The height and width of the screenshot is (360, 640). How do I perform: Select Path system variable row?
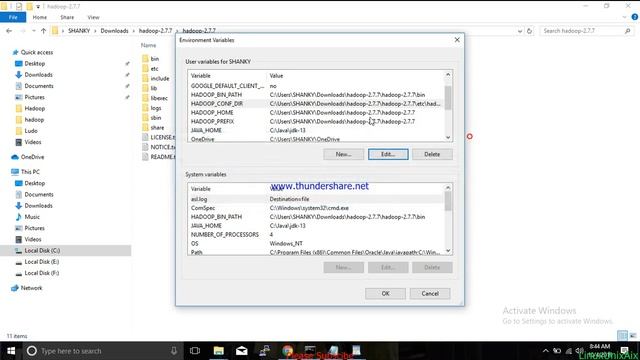(316, 252)
